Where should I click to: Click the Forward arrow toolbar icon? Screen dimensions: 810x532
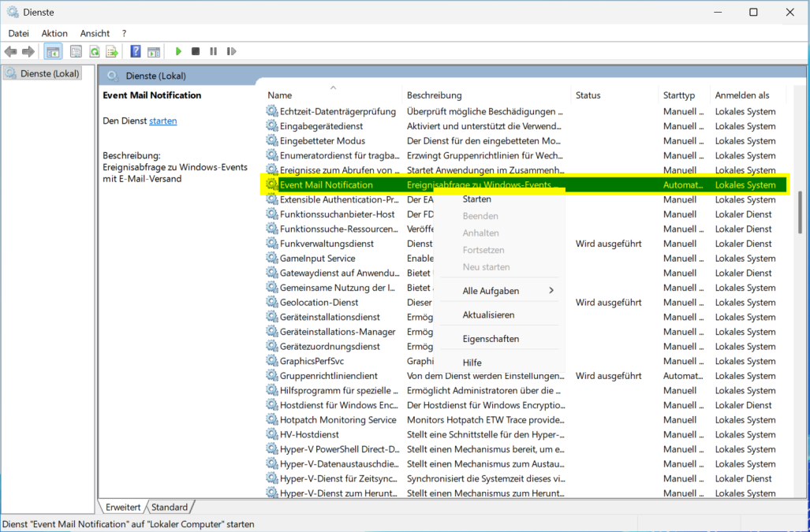(x=28, y=51)
